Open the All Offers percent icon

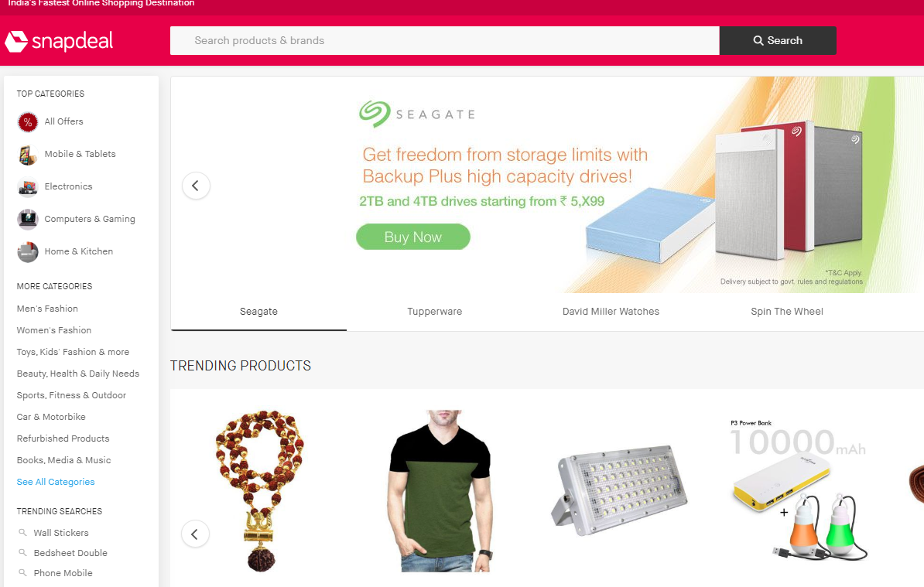28,122
